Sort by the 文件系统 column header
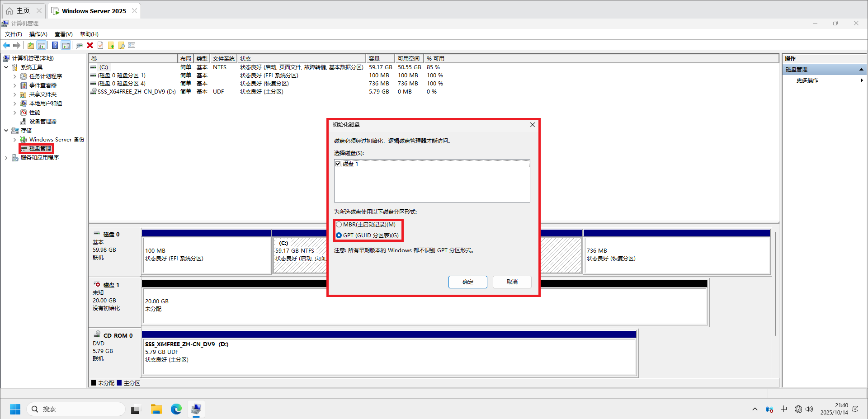Viewport: 868px width, 419px height. pyautogui.click(x=224, y=59)
